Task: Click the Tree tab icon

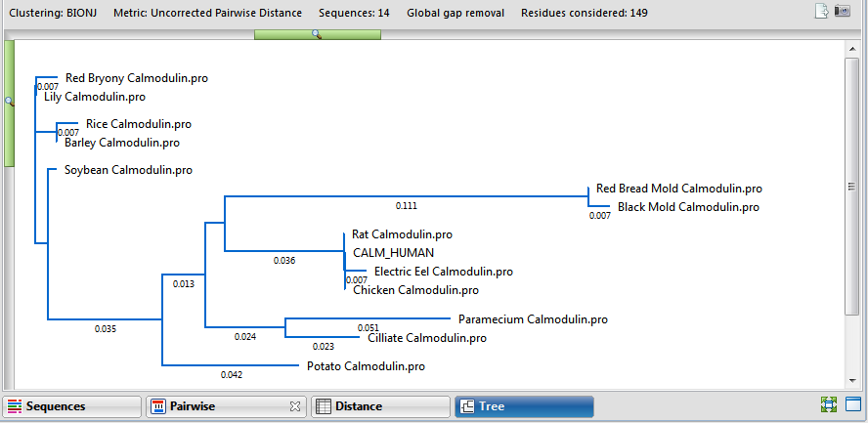Action: click(467, 406)
